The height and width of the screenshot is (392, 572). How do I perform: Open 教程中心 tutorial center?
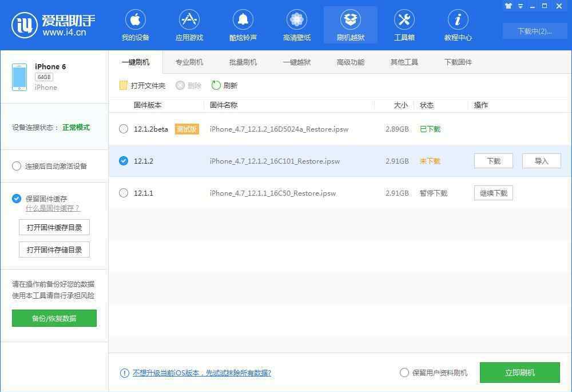point(458,25)
